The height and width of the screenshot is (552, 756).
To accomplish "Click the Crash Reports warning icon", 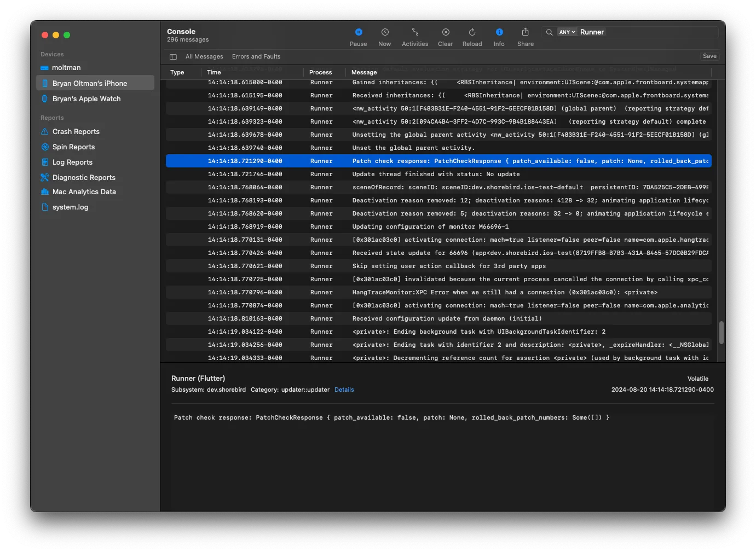I will point(45,131).
